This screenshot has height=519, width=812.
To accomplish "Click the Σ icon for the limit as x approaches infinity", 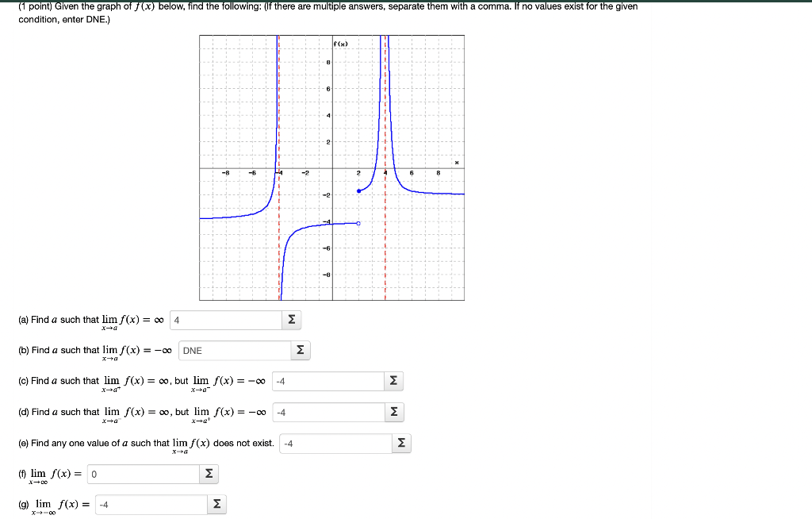I will 208,473.
